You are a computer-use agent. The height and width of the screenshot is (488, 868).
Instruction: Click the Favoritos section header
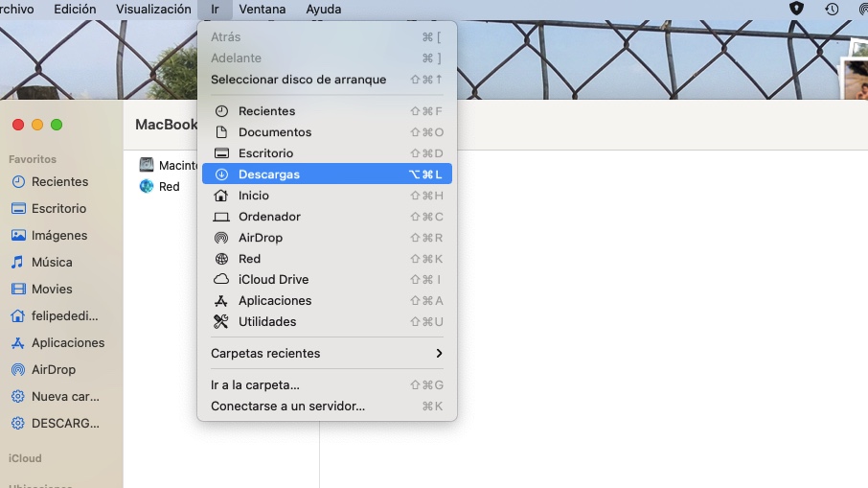(33, 159)
